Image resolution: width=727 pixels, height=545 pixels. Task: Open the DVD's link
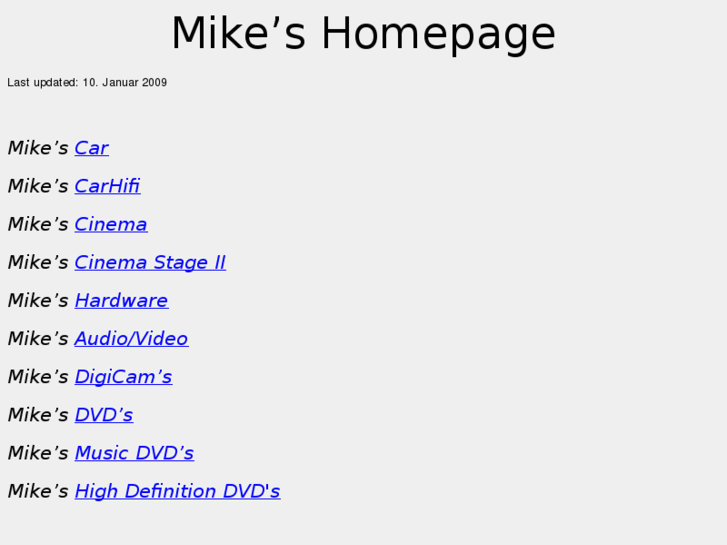pyautogui.click(x=103, y=415)
